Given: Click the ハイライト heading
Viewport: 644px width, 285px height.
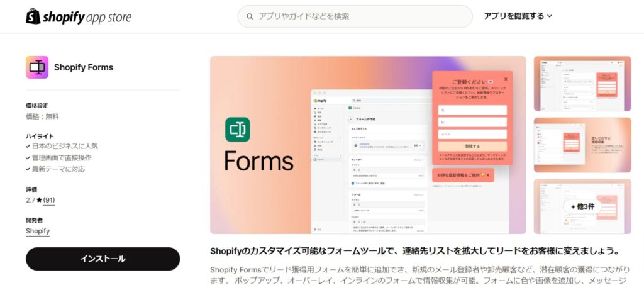Looking at the screenshot, I should (x=40, y=137).
